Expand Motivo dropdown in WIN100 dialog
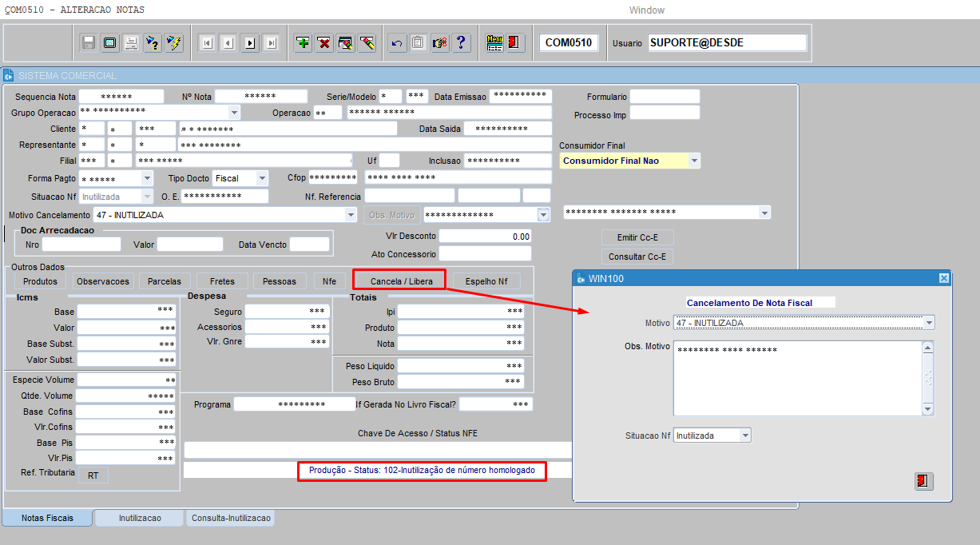The width and height of the screenshot is (980, 545). click(x=928, y=323)
